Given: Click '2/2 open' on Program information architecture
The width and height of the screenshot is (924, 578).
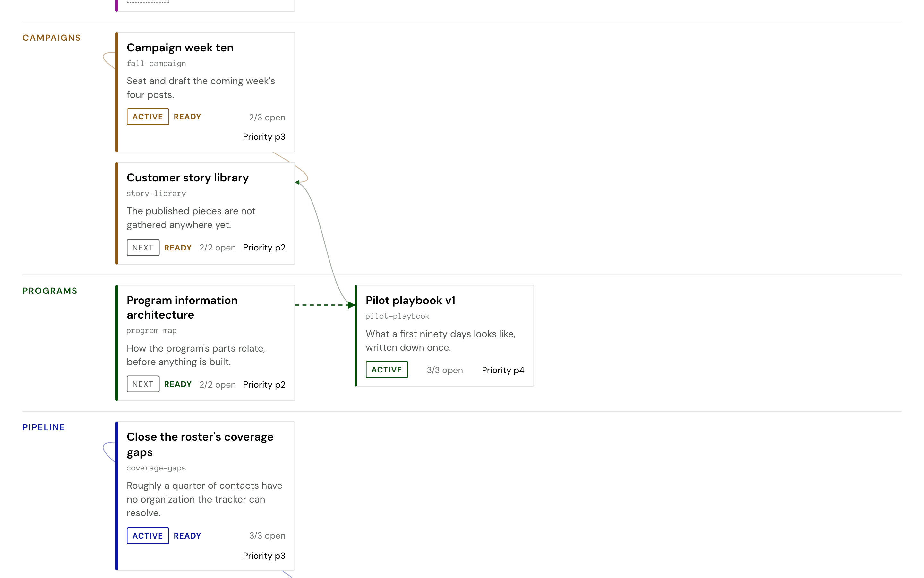Looking at the screenshot, I should (217, 385).
